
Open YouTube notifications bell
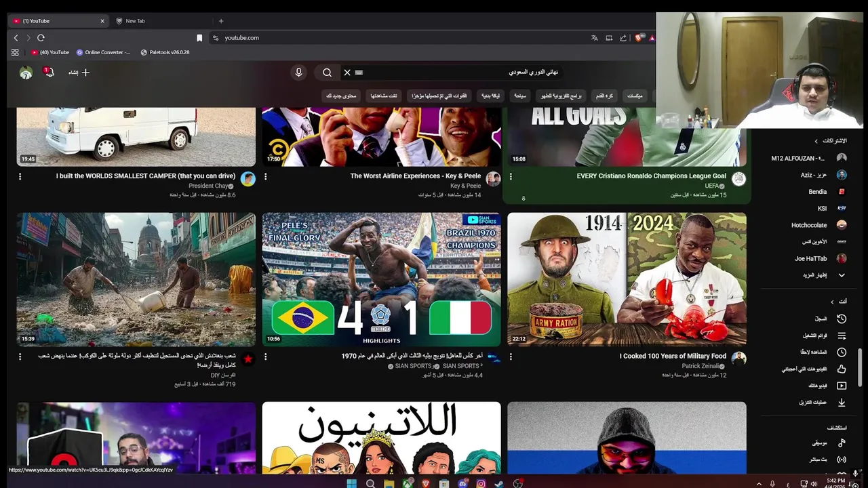49,72
